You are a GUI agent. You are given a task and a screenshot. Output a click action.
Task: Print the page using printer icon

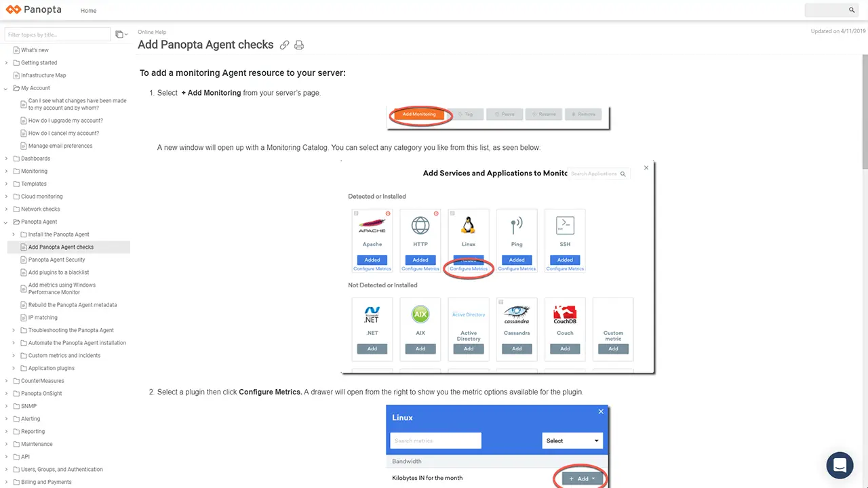click(x=299, y=45)
